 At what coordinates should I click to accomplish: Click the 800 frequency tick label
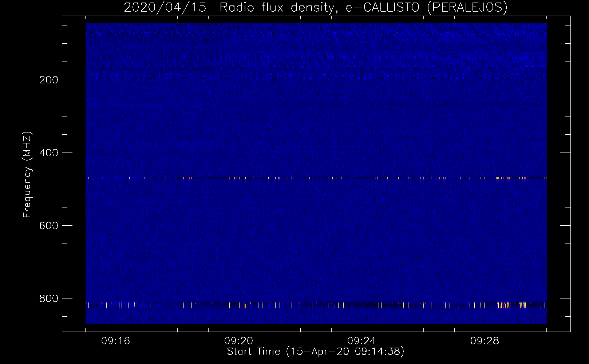49,298
